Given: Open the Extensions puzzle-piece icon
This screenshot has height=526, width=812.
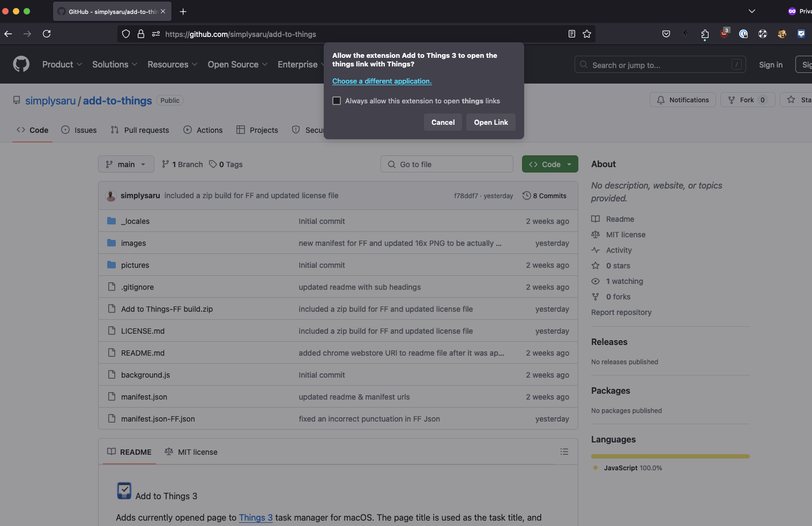Looking at the screenshot, I should click(705, 34).
